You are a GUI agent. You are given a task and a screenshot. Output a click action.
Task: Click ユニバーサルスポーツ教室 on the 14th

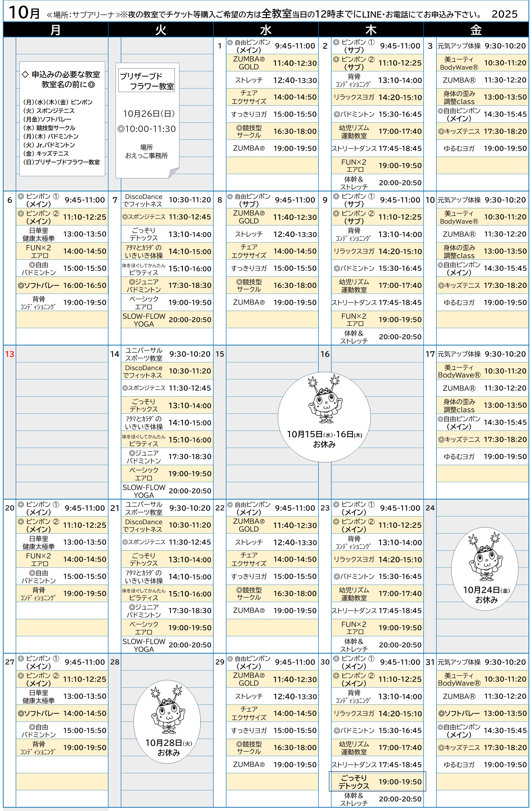[143, 354]
